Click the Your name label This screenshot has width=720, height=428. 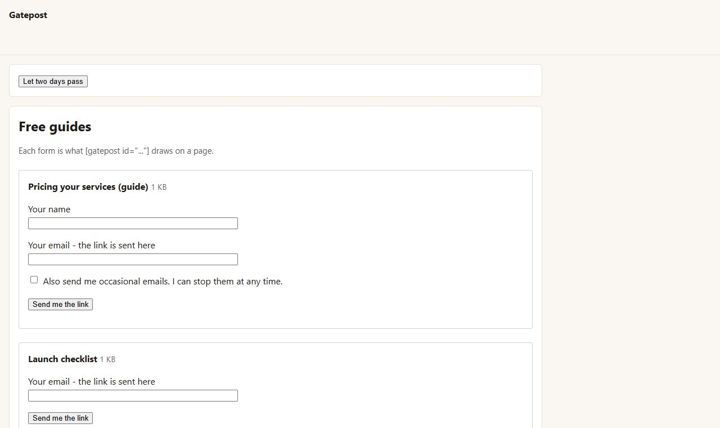pos(49,209)
